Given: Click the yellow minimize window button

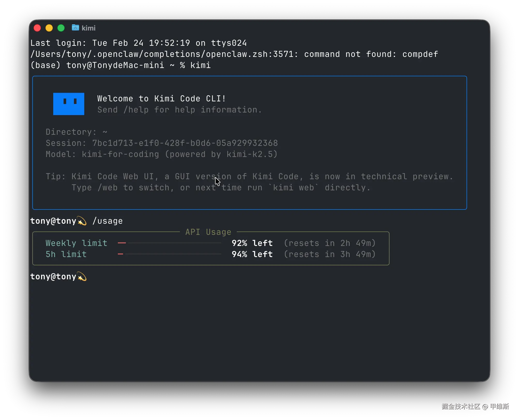Looking at the screenshot, I should coord(49,28).
